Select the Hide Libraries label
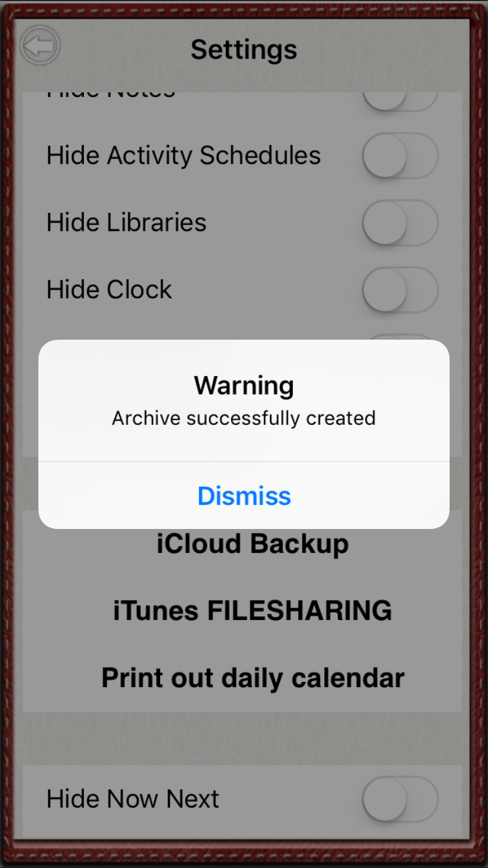 pyautogui.click(x=126, y=223)
